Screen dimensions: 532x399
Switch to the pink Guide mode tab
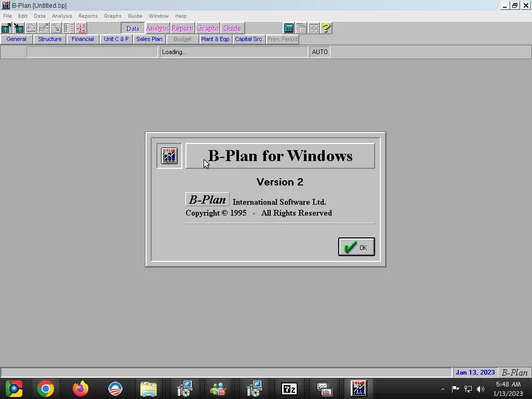click(x=232, y=29)
